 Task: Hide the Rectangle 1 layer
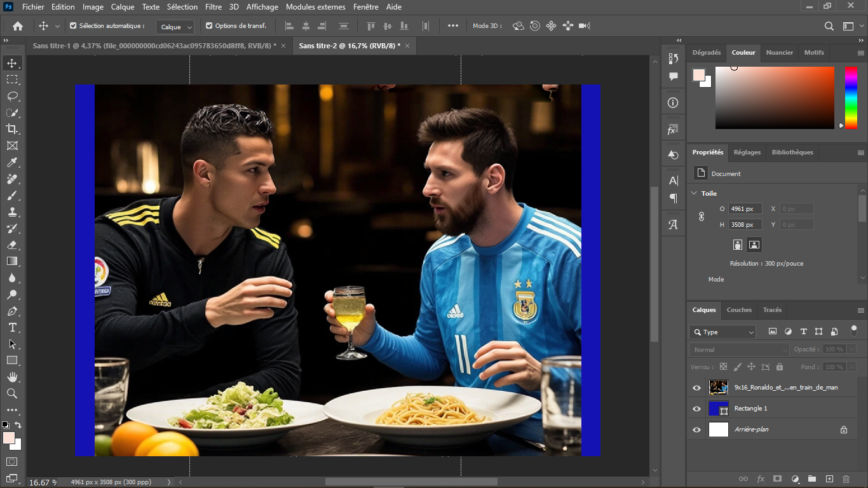point(696,409)
